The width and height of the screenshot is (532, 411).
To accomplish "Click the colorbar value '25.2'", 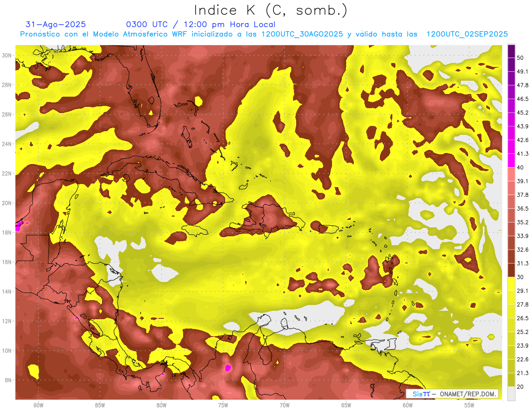I will tap(523, 332).
